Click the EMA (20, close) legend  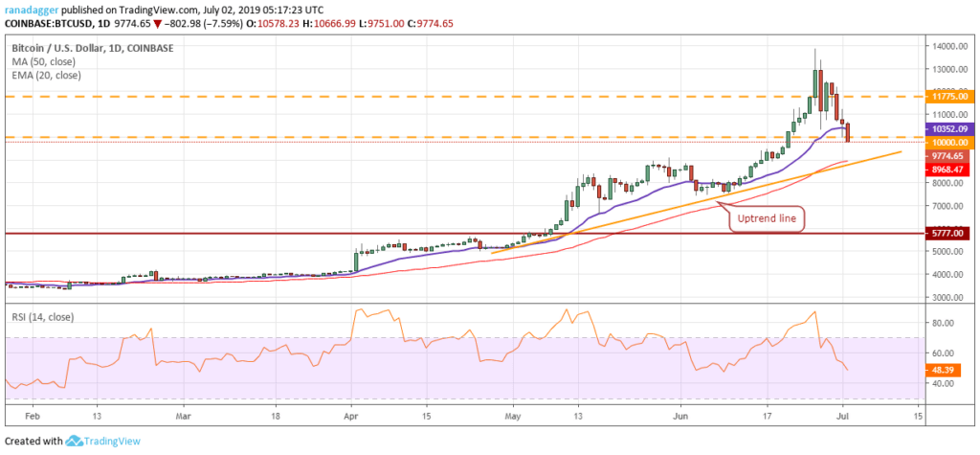pyautogui.click(x=46, y=75)
